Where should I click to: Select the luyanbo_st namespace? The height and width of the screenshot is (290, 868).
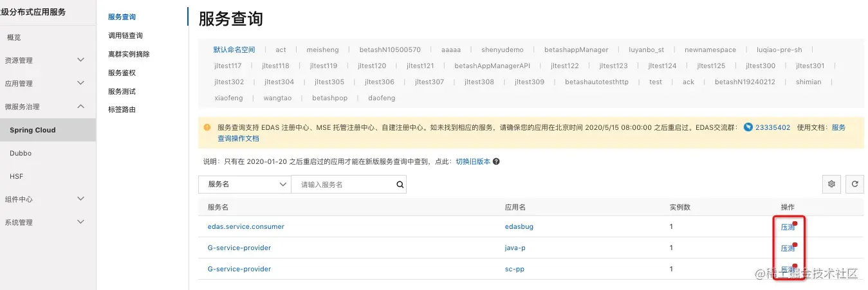(x=646, y=50)
